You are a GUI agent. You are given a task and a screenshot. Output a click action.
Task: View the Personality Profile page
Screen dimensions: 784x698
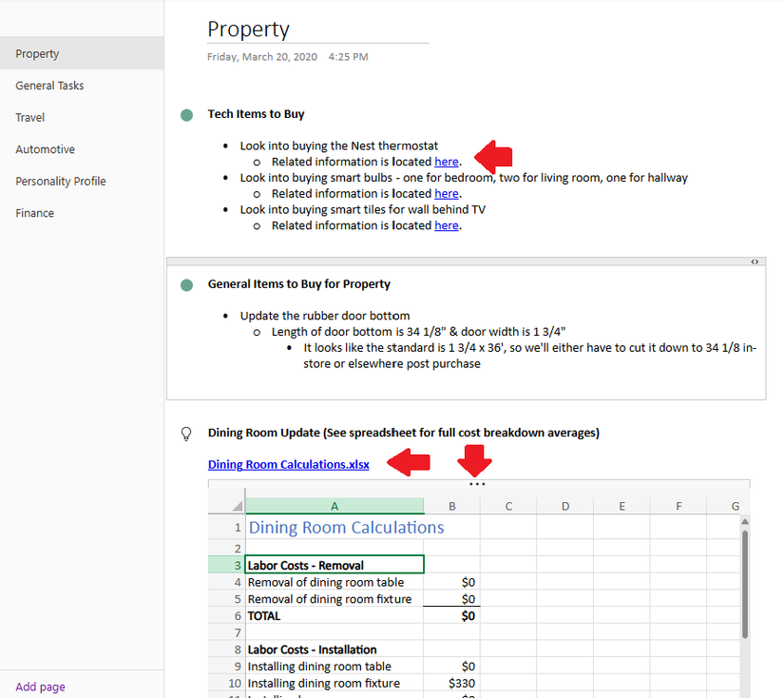pyautogui.click(x=60, y=181)
